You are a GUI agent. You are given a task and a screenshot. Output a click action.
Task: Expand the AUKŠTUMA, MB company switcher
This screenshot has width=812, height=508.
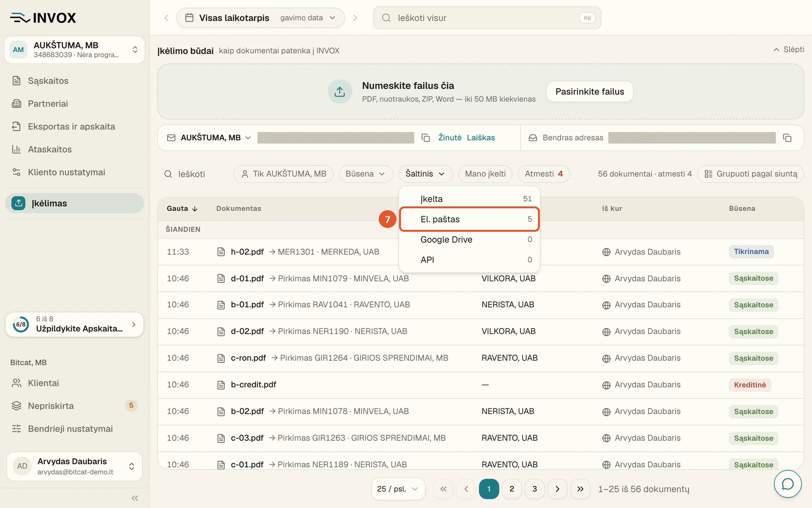tap(75, 50)
